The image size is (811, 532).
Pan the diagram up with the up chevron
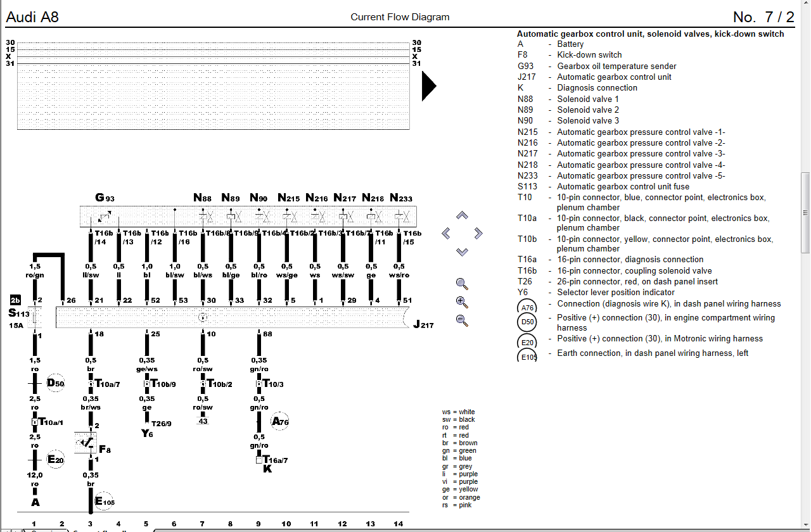click(462, 215)
